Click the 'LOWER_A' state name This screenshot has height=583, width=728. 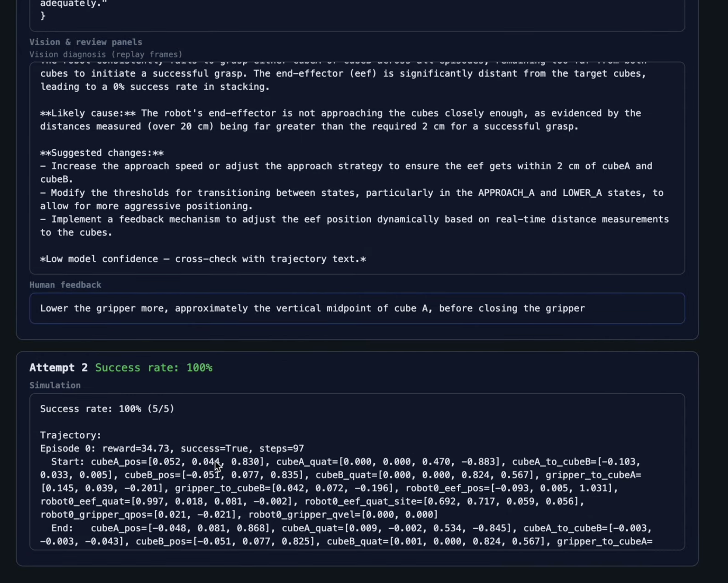[582, 193]
